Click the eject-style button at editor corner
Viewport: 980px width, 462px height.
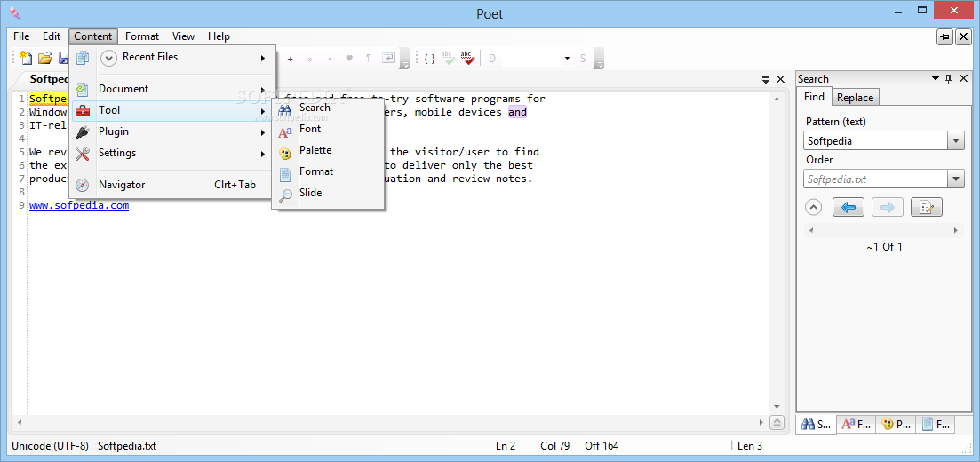(777, 423)
